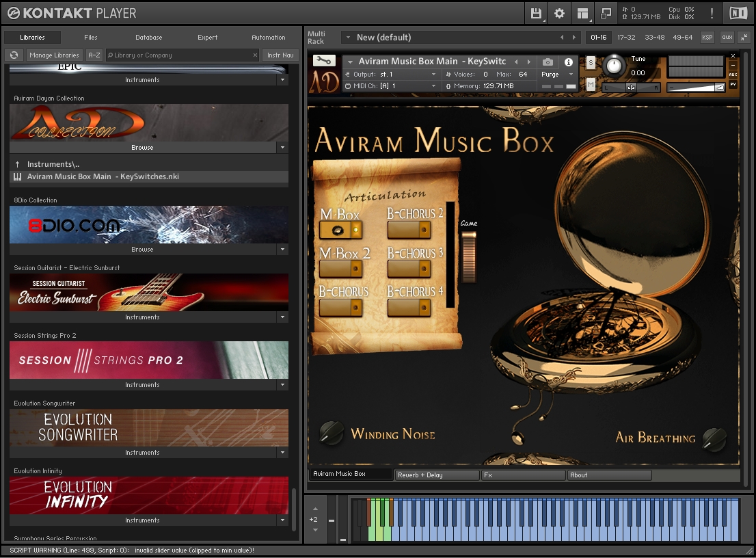The height and width of the screenshot is (558, 756).
Task: Toggle the B-Chorus 2 articulation switch
Action: 409,230
